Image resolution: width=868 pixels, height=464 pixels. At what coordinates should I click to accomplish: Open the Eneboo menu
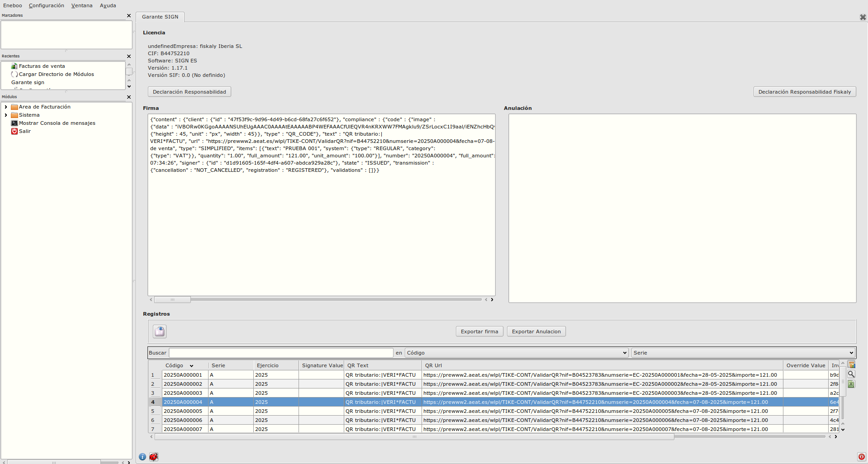13,5
